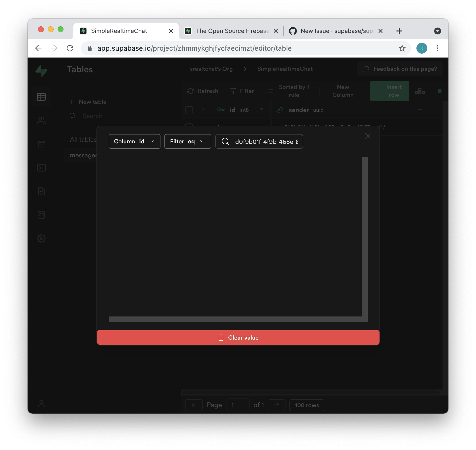Open the Storage sidebar icon
The height and width of the screenshot is (450, 476).
(x=41, y=144)
